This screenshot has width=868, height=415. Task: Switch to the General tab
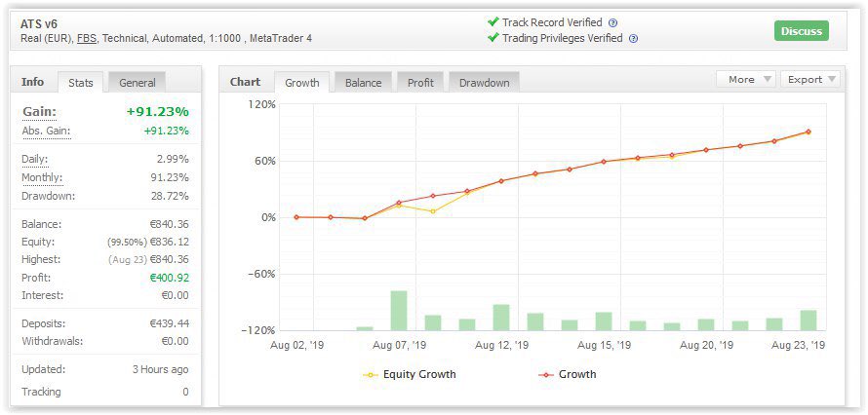point(137,83)
